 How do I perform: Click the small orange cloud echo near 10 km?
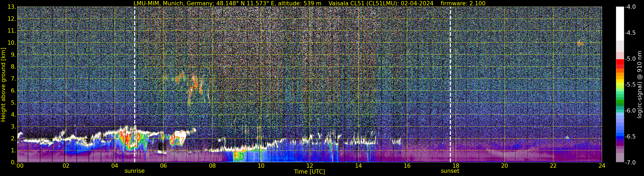[580, 43]
